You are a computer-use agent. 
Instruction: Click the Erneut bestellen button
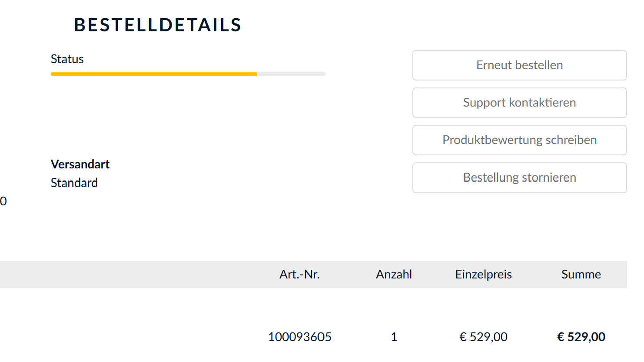point(519,65)
